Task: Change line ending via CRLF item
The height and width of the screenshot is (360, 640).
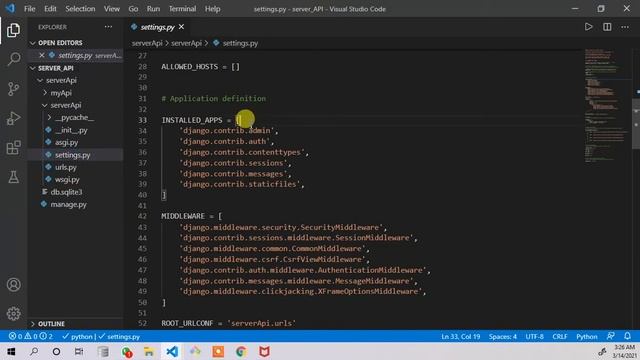Action: pyautogui.click(x=560, y=336)
